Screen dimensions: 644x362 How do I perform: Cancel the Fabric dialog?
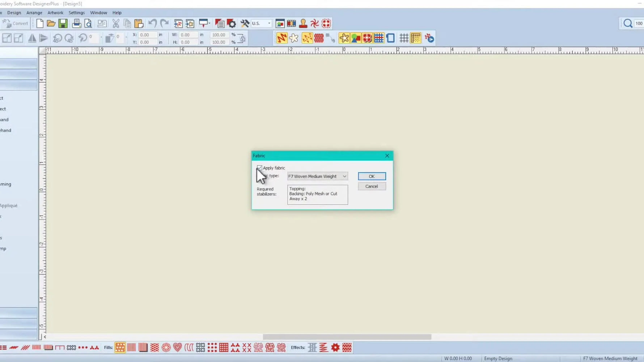(372, 186)
